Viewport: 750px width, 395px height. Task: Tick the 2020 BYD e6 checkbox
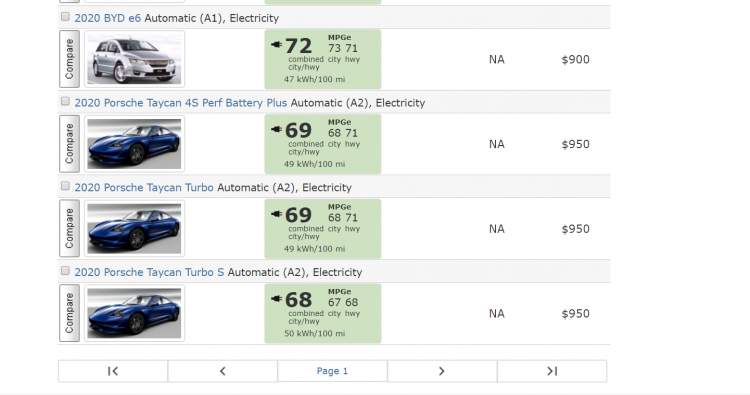point(65,17)
